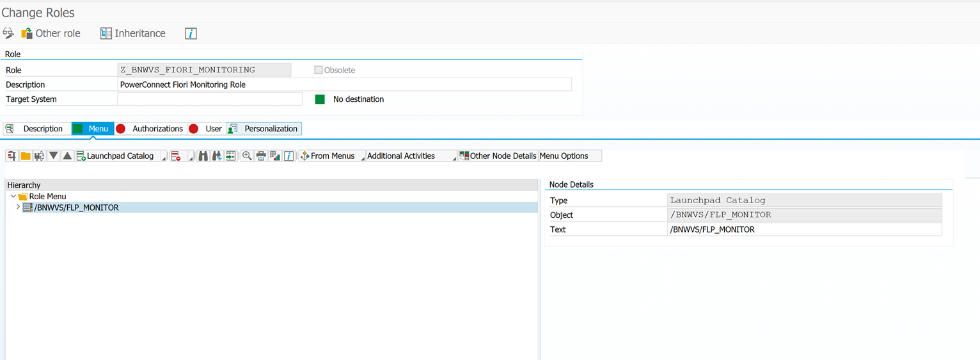Collapse the Role Menu tree node
Screen dimensions: 980x360
[x=13, y=197]
